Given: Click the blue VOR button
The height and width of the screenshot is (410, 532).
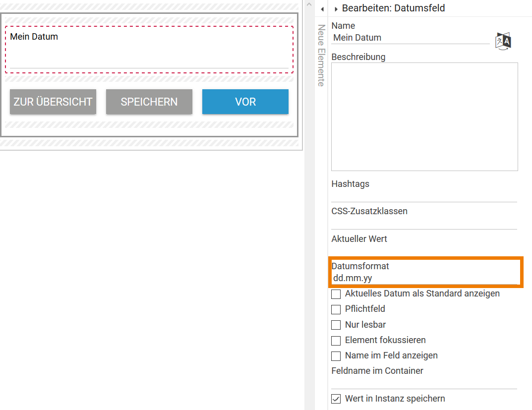Looking at the screenshot, I should [245, 102].
